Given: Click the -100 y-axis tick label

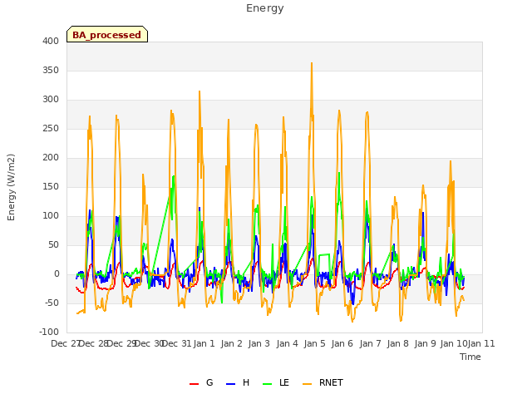Looking at the screenshot, I should coord(49,332).
